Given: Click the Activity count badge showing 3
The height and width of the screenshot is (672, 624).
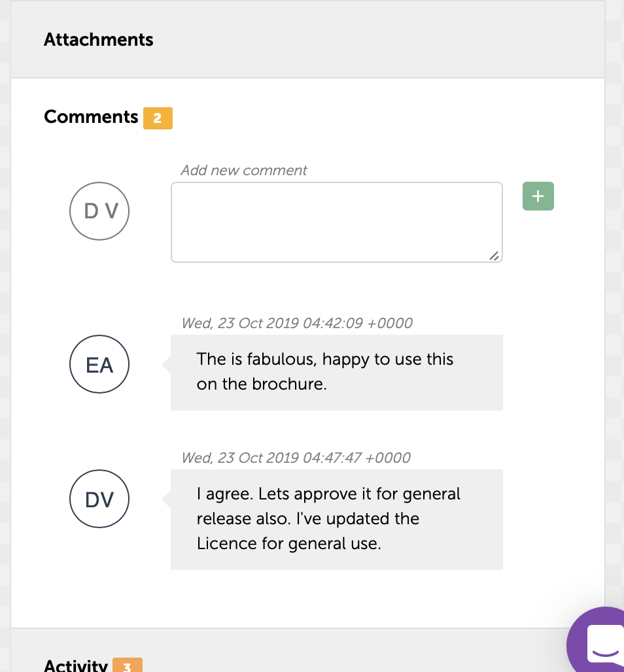Looking at the screenshot, I should coord(127,666).
